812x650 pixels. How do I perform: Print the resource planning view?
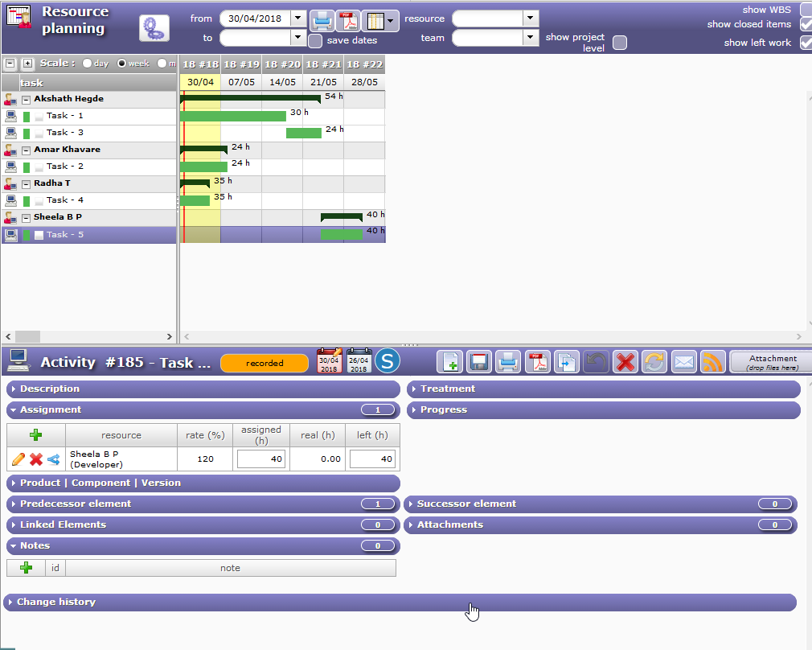(x=322, y=20)
